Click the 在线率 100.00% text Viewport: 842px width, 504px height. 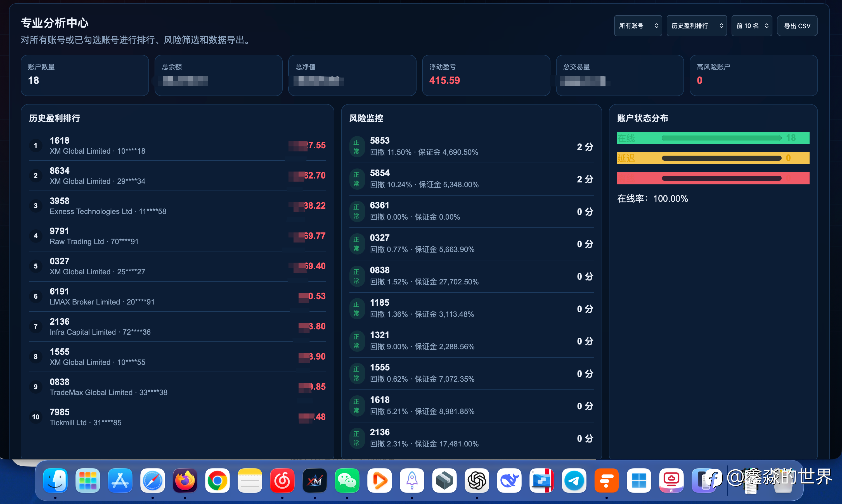[x=652, y=199]
